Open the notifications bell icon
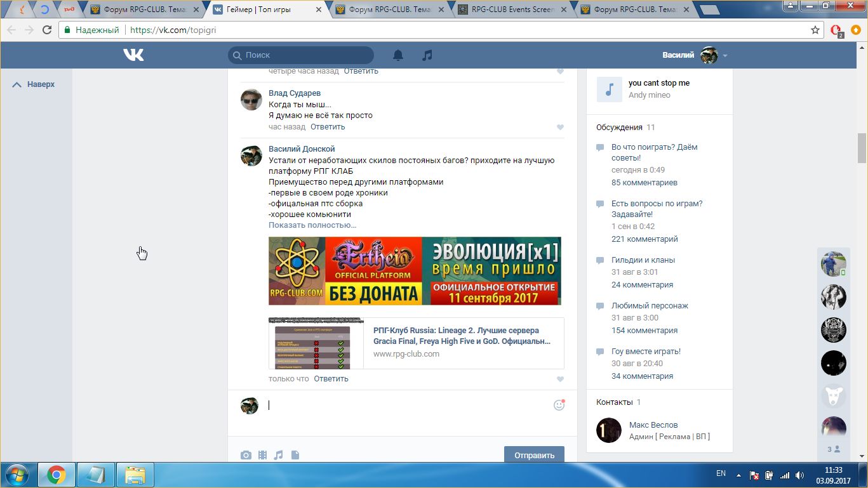868x488 pixels. 398,55
